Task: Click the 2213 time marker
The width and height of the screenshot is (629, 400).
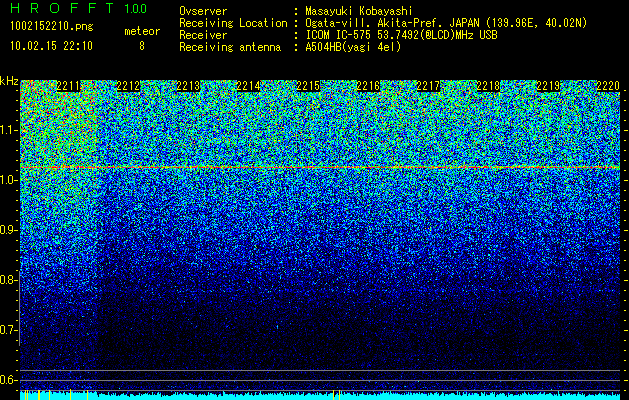Action: [188, 86]
